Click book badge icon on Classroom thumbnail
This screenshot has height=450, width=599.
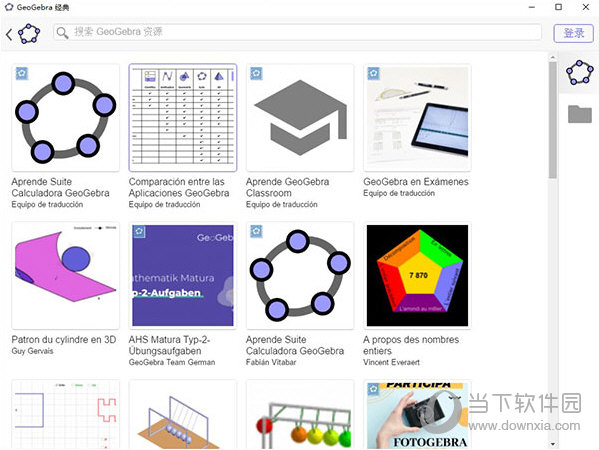[x=256, y=73]
